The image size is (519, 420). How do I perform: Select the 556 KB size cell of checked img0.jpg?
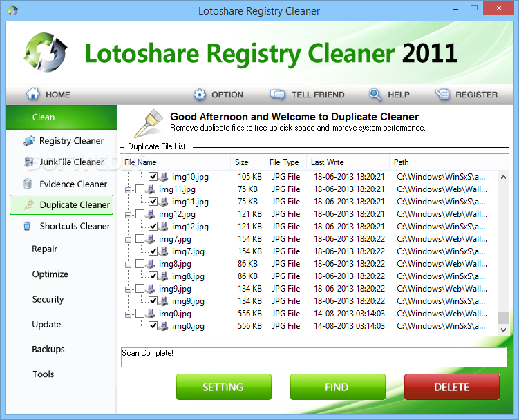coord(249,325)
